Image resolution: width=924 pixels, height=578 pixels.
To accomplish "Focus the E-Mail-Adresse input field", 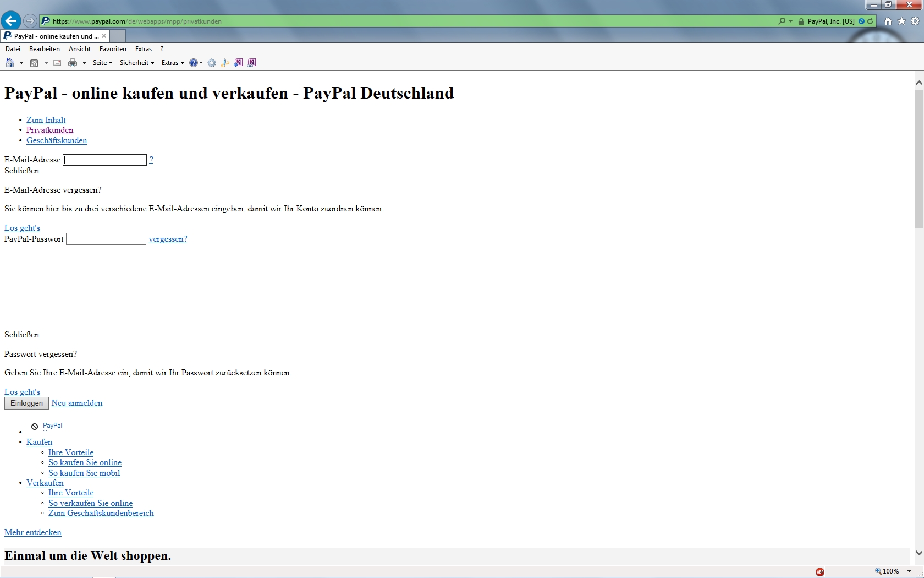I will tap(105, 160).
